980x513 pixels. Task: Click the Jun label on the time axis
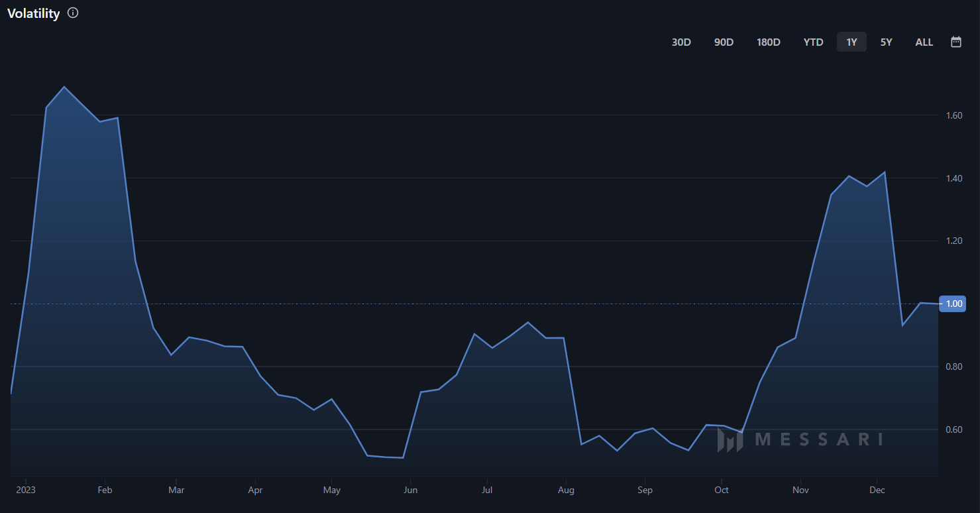pyautogui.click(x=410, y=490)
